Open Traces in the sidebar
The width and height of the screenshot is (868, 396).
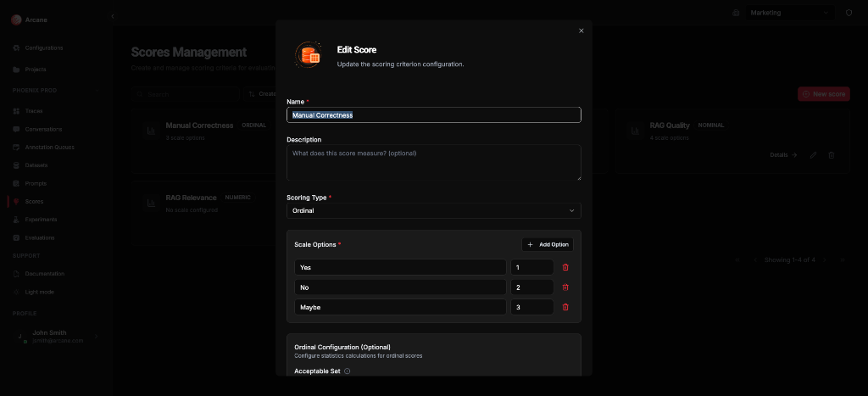pos(34,111)
